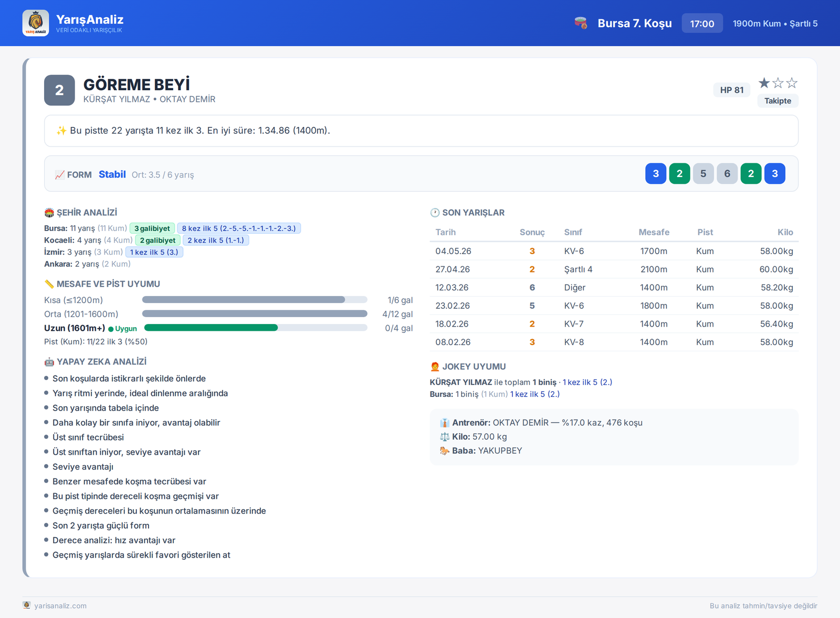The height and width of the screenshot is (618, 840).
Task: Open the yarisanaliz.com footer link
Action: click(x=60, y=605)
